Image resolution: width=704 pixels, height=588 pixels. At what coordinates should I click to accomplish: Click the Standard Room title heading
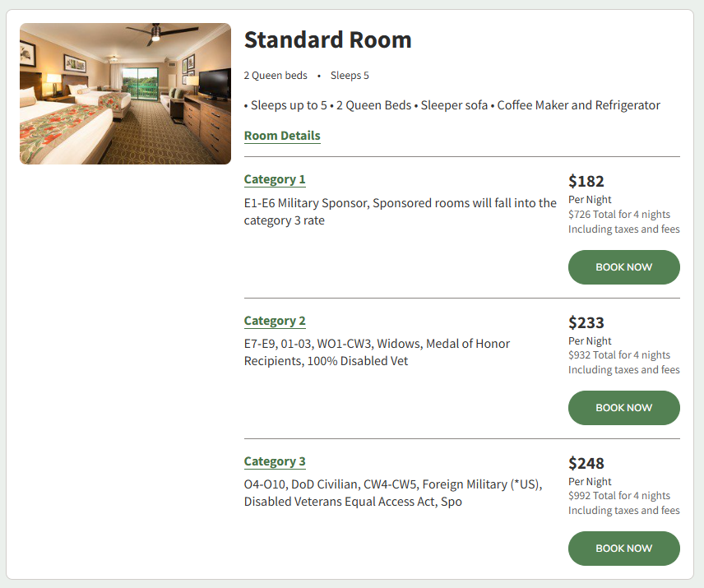coord(327,39)
